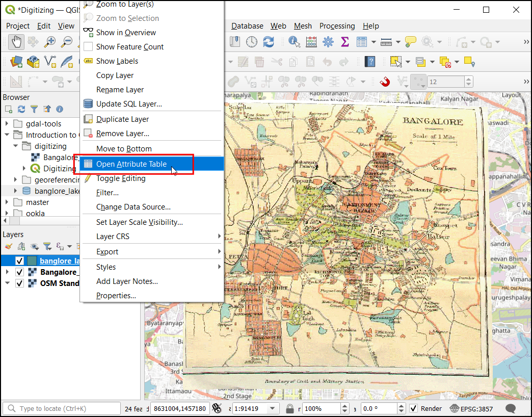Click the EPSG:3857 CRS button
This screenshot has height=417, width=532.
pyautogui.click(x=472, y=408)
